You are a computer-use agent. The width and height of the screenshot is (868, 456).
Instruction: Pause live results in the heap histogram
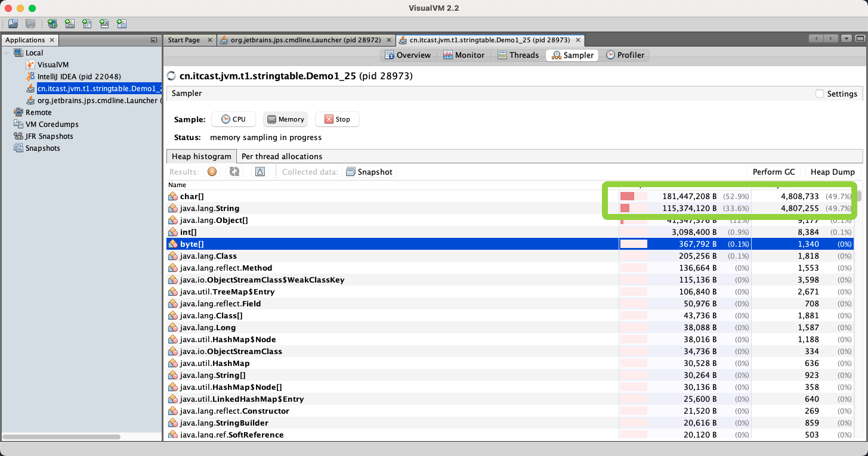(x=212, y=172)
